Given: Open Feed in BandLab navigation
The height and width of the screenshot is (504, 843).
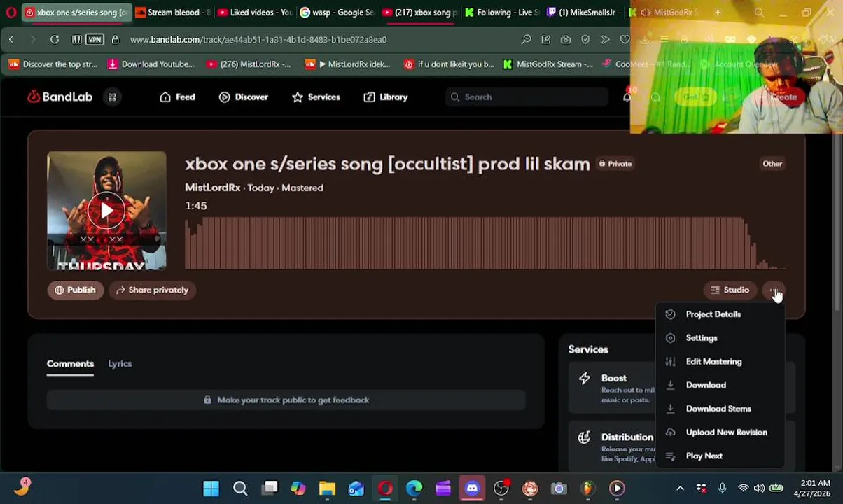Looking at the screenshot, I should click(178, 97).
